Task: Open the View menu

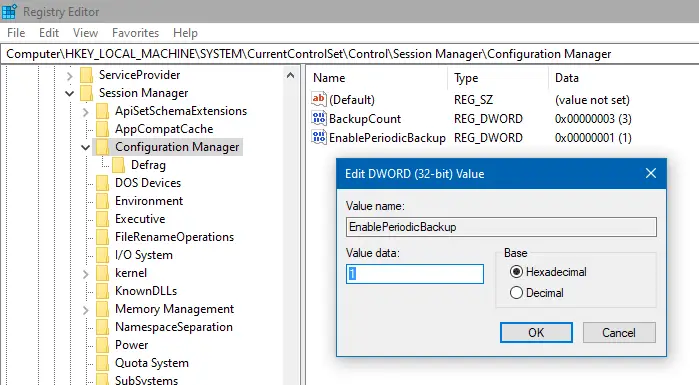Action: [x=85, y=33]
